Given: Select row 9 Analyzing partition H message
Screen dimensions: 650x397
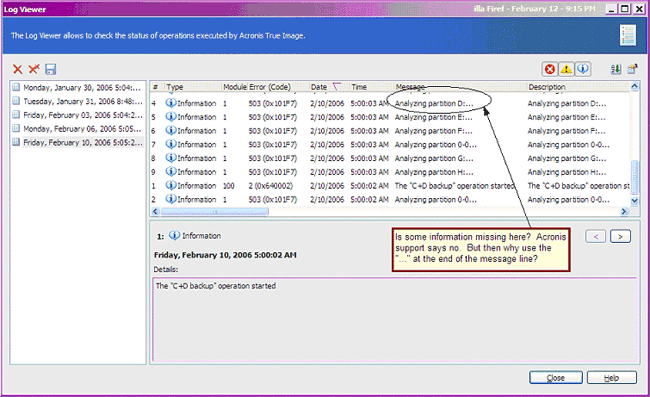Looking at the screenshot, I should point(434,172).
